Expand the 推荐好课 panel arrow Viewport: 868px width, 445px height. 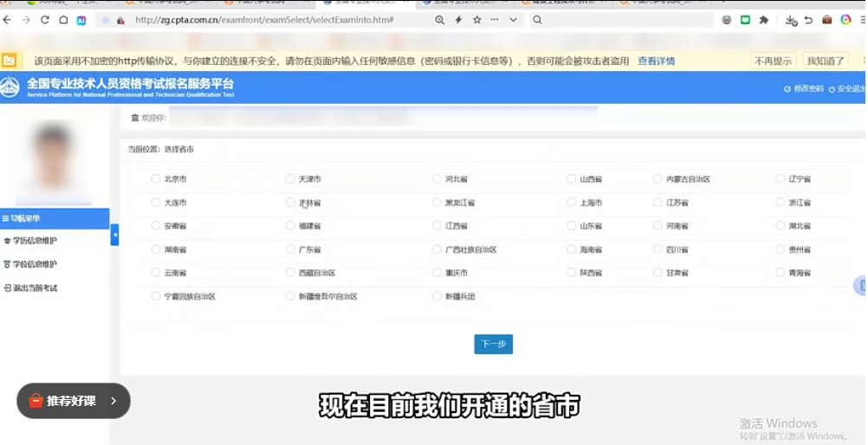click(113, 401)
